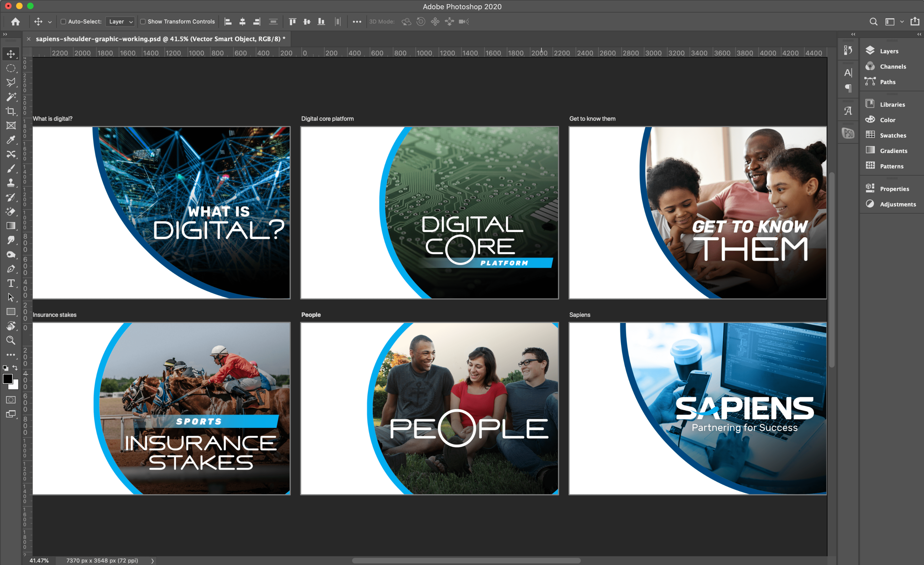Expand the narrow icon panel column

click(x=853, y=34)
